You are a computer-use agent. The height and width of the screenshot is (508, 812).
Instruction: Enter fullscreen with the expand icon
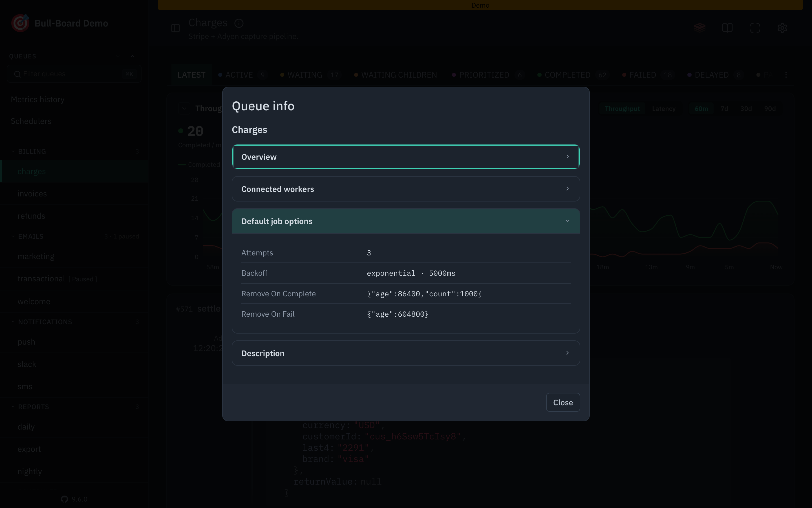pyautogui.click(x=754, y=28)
